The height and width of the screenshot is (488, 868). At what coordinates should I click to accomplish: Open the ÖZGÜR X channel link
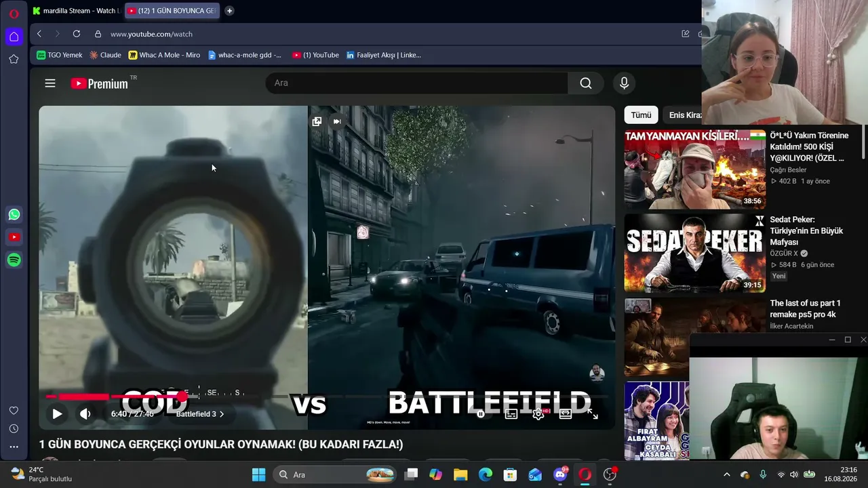(785, 253)
